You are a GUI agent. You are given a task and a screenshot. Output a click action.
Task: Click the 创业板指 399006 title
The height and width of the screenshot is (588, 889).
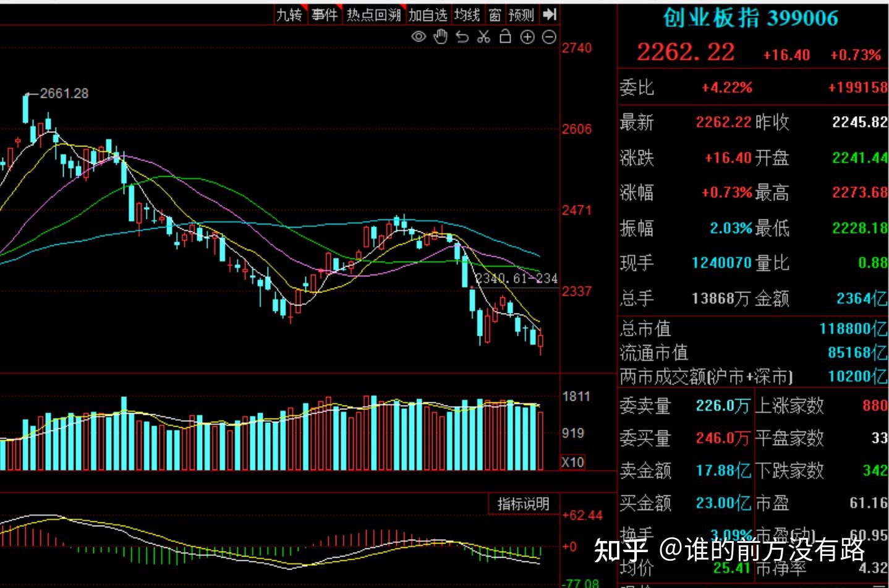(751, 17)
